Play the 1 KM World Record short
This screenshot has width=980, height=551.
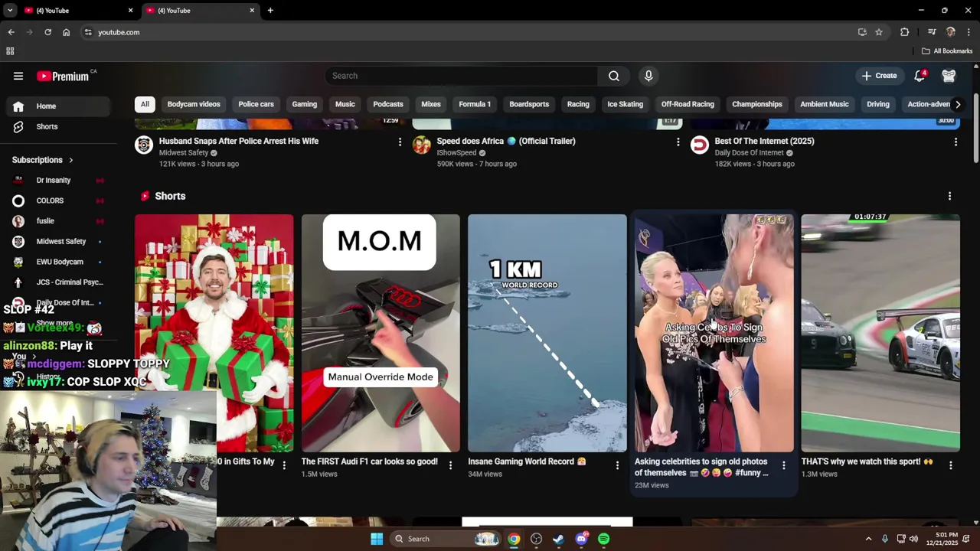[547, 333]
